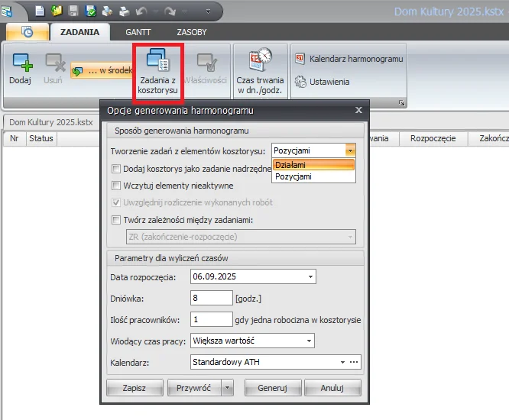Click the clock application menu button

point(27,32)
